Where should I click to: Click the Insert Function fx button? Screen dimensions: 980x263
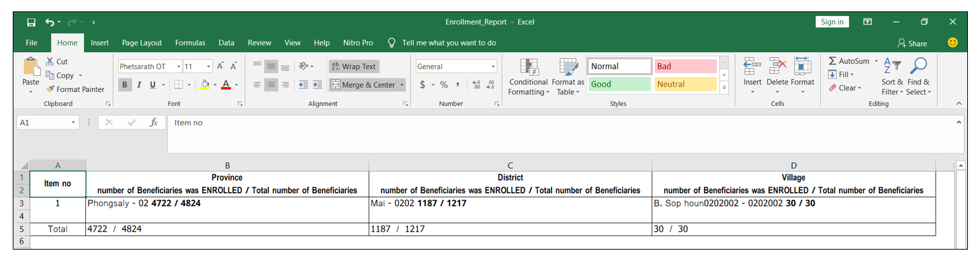[x=154, y=123]
